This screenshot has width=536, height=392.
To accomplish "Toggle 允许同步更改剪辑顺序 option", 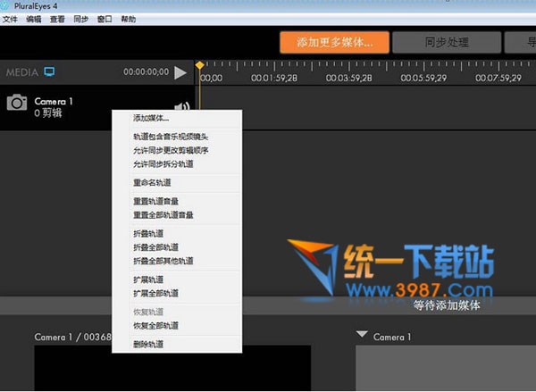I will click(x=170, y=150).
